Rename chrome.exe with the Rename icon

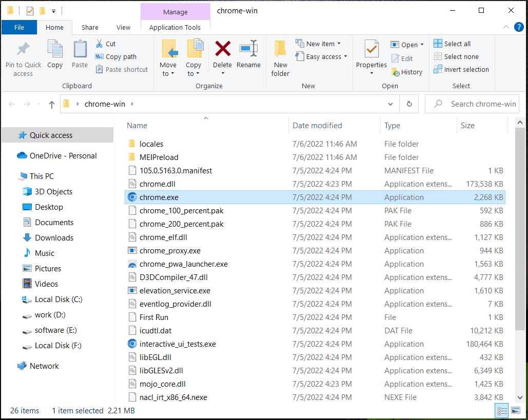pos(248,56)
